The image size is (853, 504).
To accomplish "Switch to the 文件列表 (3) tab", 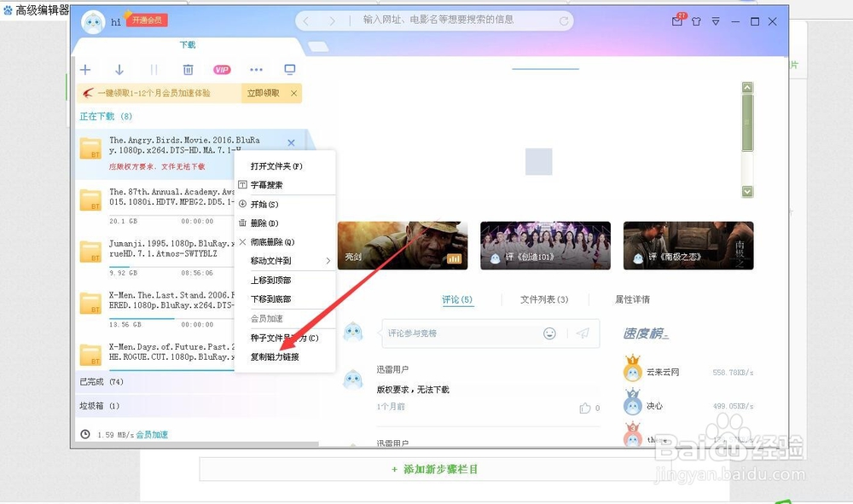I will tap(544, 299).
